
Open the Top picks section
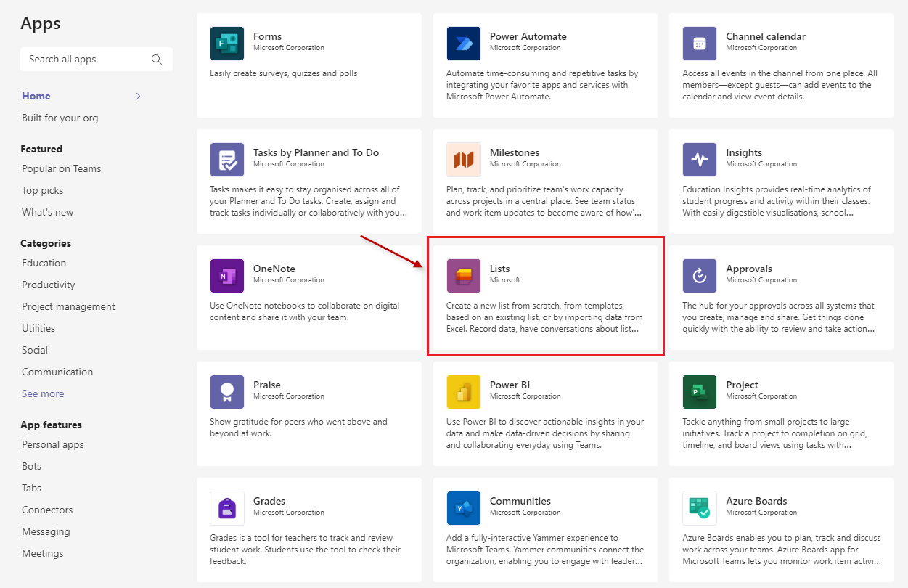click(43, 190)
